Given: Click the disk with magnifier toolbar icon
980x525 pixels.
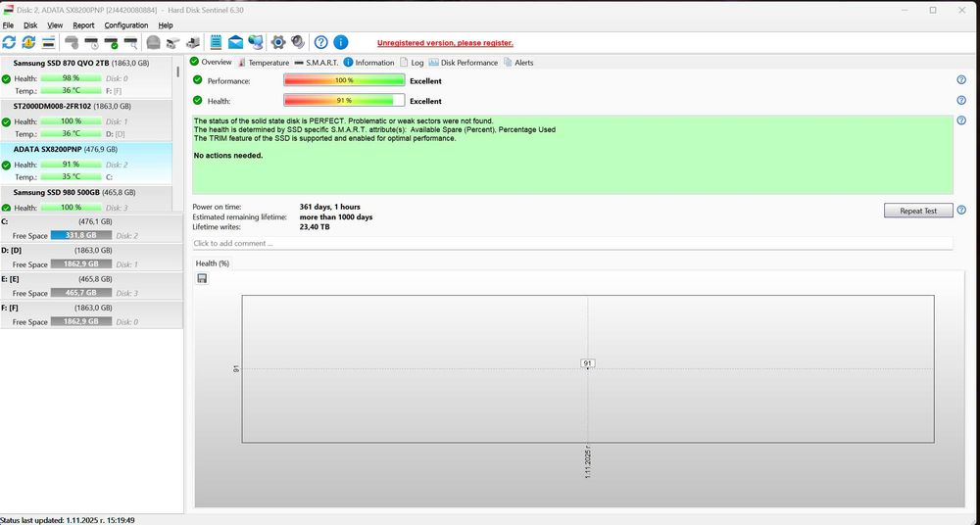Looking at the screenshot, I should pos(130,42).
